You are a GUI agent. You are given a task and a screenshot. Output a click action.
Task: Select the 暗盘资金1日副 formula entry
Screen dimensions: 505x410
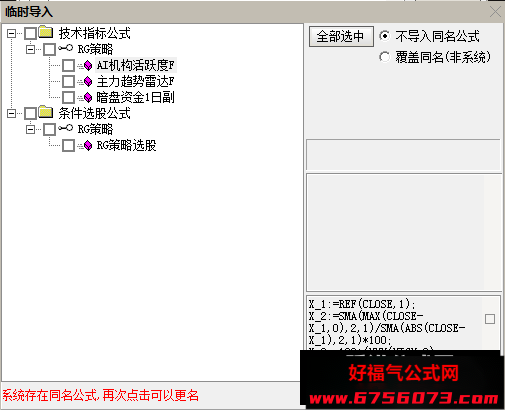coord(135,97)
